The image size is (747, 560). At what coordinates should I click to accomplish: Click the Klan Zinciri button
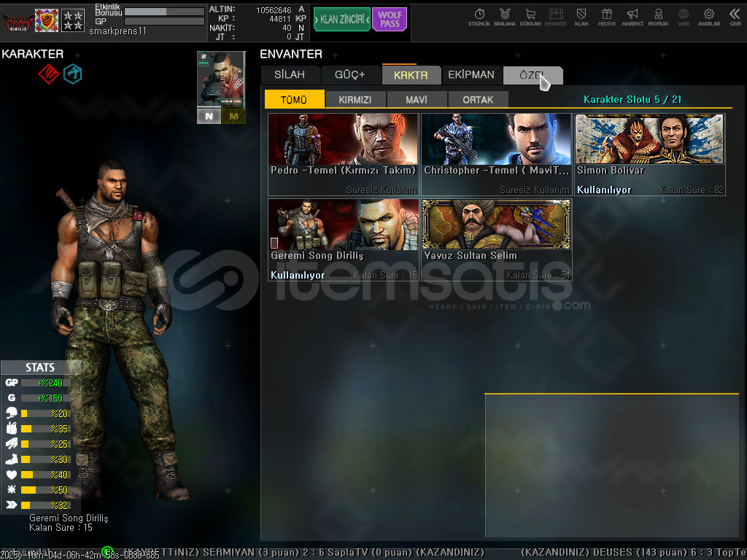(341, 20)
